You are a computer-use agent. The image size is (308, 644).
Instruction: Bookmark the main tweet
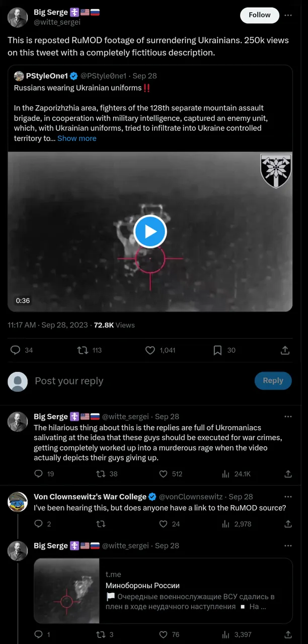pos(217,350)
